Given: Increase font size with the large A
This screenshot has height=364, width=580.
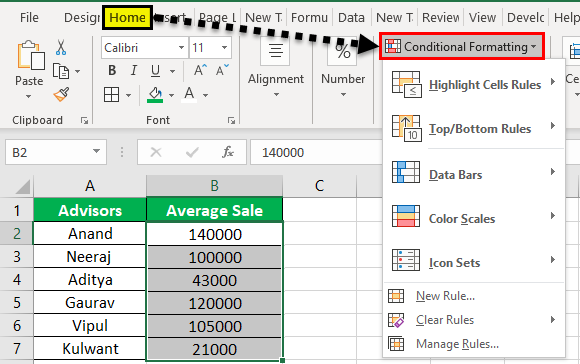Looking at the screenshot, I should point(200,70).
